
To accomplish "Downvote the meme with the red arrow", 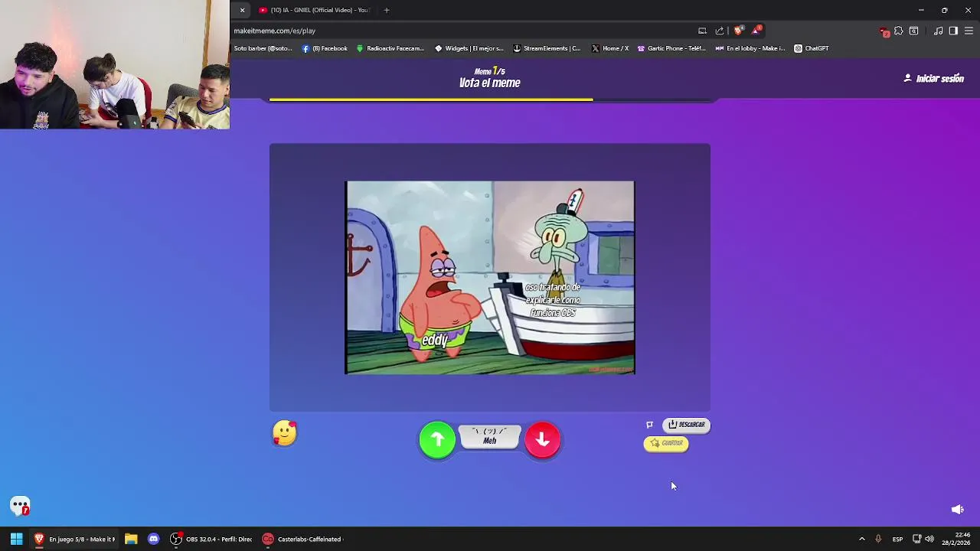I will pos(542,439).
